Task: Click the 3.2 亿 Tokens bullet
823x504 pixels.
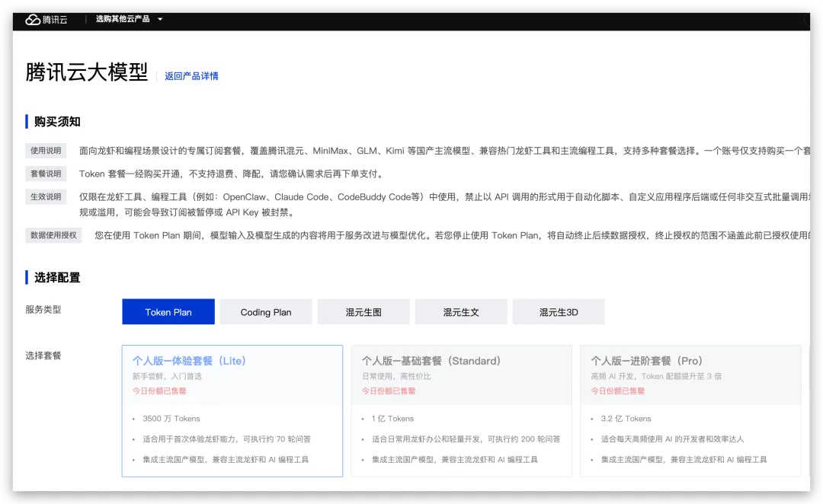Action: point(626,419)
